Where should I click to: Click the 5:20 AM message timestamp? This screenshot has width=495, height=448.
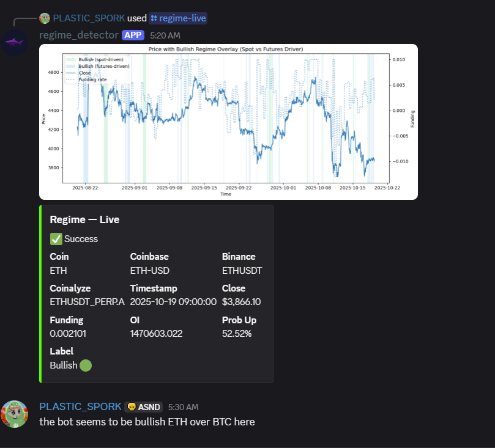coord(165,35)
